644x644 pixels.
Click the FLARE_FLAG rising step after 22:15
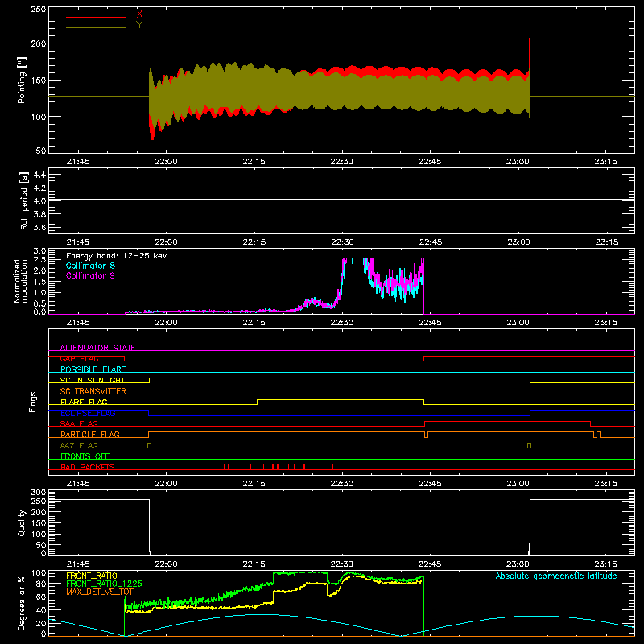click(x=258, y=402)
